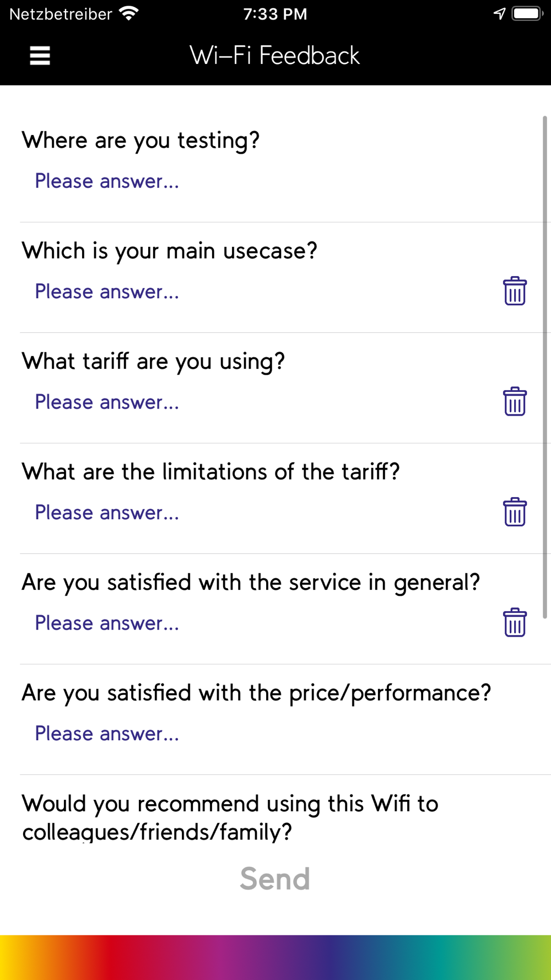Click the vertical scrollbar
Image resolution: width=551 pixels, height=980 pixels.
(x=544, y=364)
